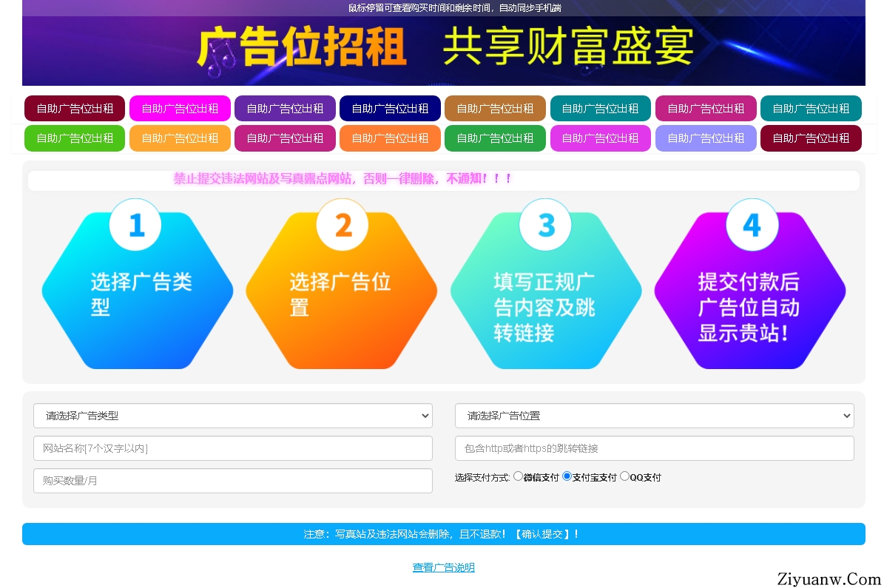Click the Ziyuanw.Com watermark text
Viewport: 884px width, 588px height.
(827, 578)
